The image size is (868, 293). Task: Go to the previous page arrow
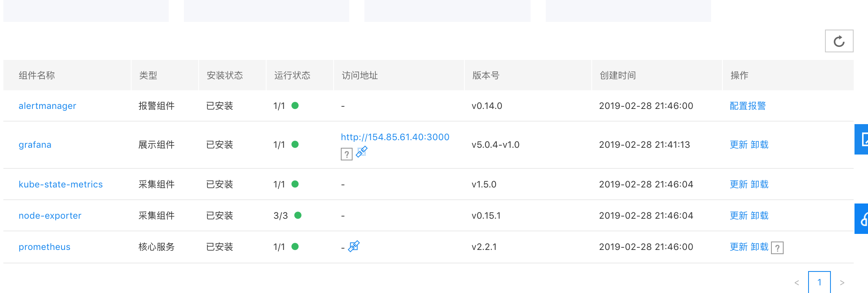coord(797,282)
